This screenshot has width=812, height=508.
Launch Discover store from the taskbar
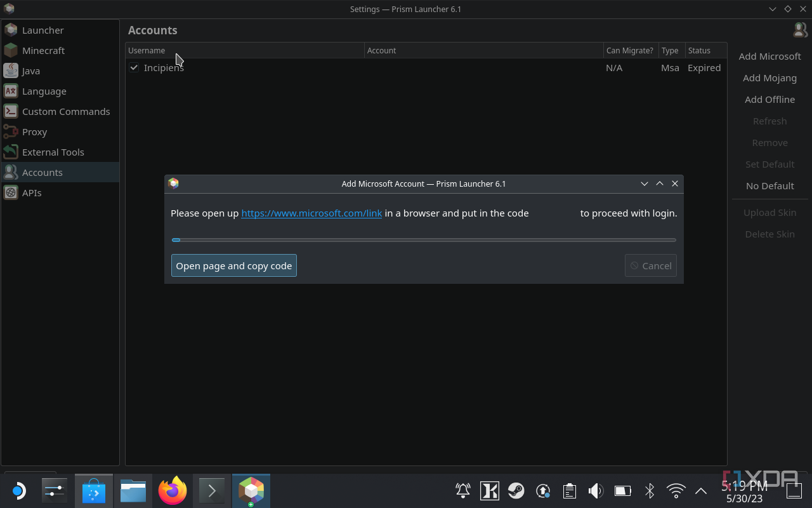coord(94,491)
